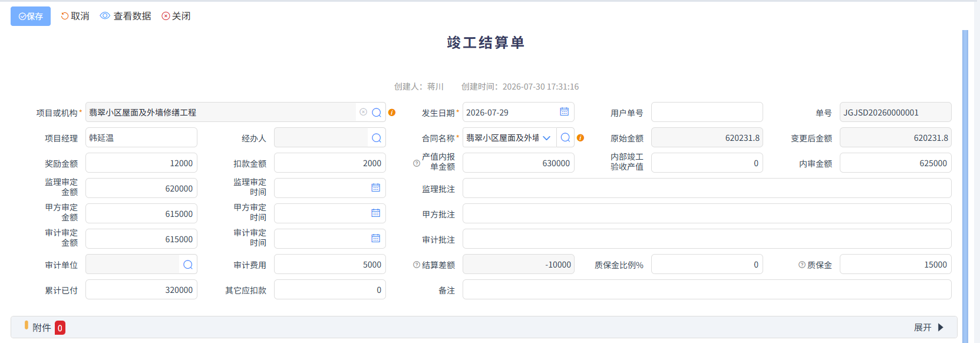Click the 内部竣工验收产值 input field
The height and width of the screenshot is (343, 980).
[x=707, y=163]
